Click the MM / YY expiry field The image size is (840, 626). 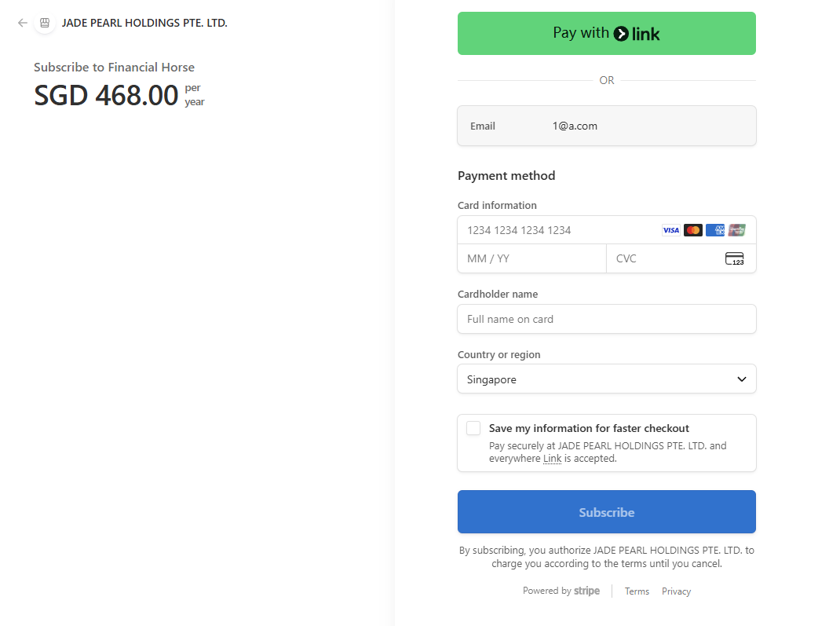pyautogui.click(x=531, y=258)
